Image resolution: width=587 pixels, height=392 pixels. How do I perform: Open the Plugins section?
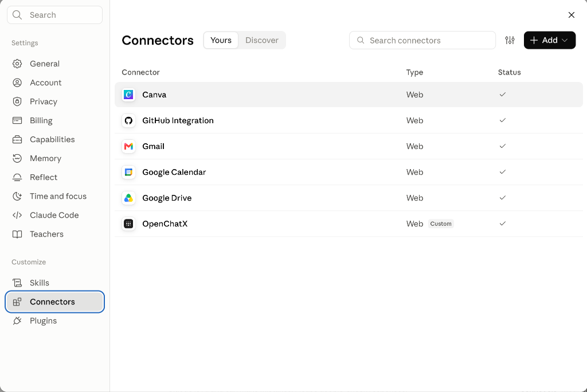[54, 321]
